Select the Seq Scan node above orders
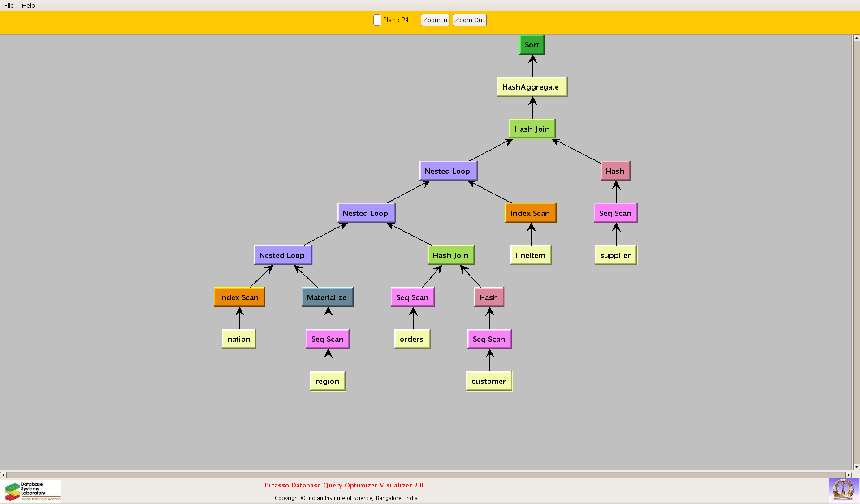The image size is (860, 504). point(412,297)
